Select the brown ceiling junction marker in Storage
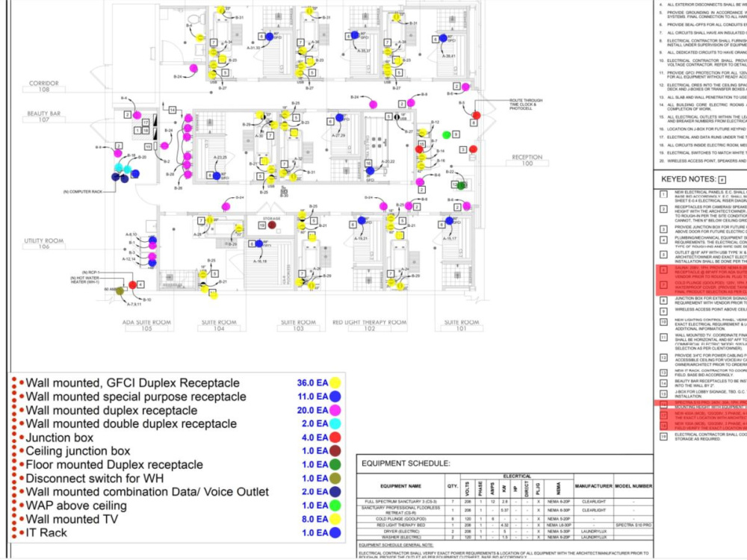This screenshot has height=560, width=747. click(x=272, y=225)
